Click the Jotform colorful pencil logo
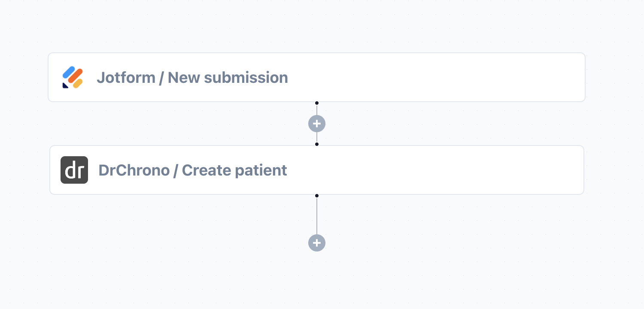644x309 pixels. click(73, 78)
